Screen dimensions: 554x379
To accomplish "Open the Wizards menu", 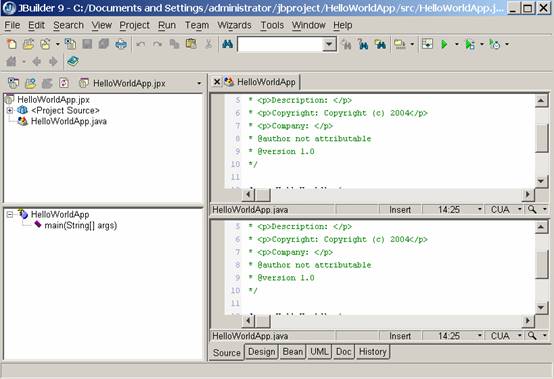I will 234,25.
